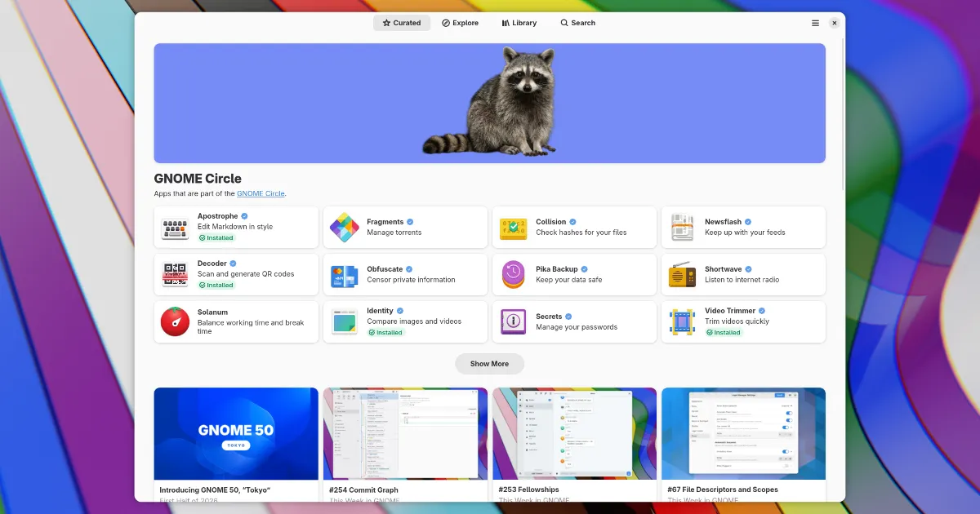Click '#67 File Descriptors and Scopes' title
This screenshot has height=514, width=980.
pos(723,490)
